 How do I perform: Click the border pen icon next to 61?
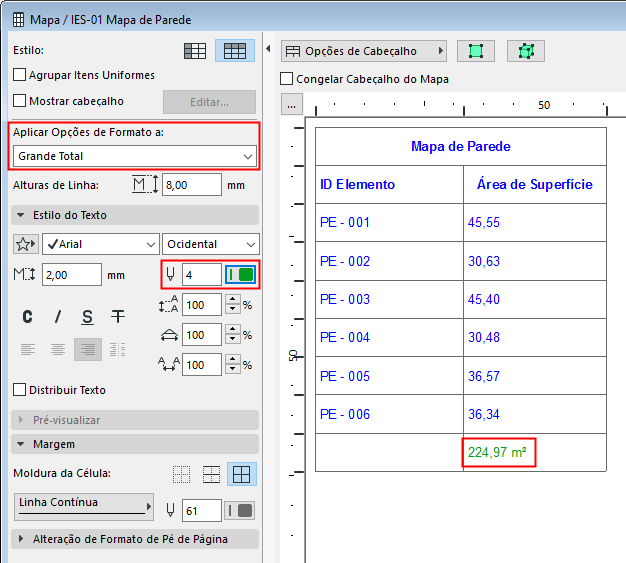[170, 510]
